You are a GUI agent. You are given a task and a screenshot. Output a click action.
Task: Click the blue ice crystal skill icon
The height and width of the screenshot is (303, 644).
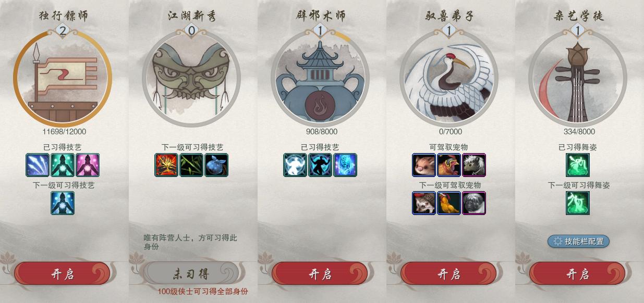345,165
